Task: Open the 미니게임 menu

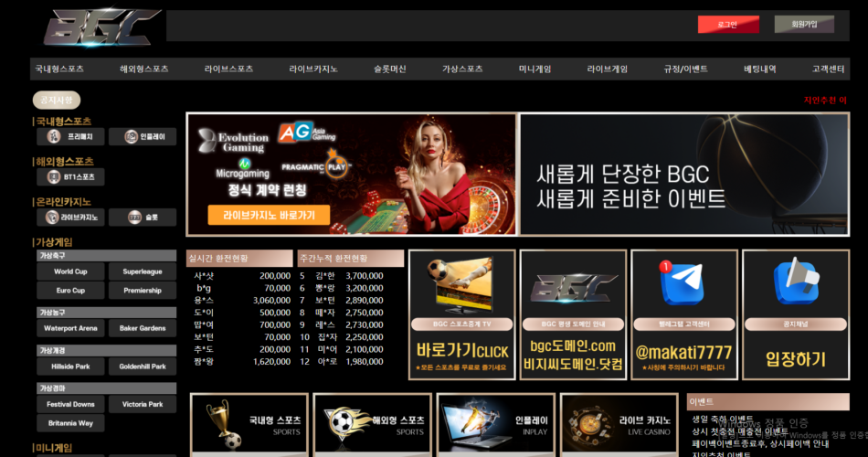Action: click(535, 69)
